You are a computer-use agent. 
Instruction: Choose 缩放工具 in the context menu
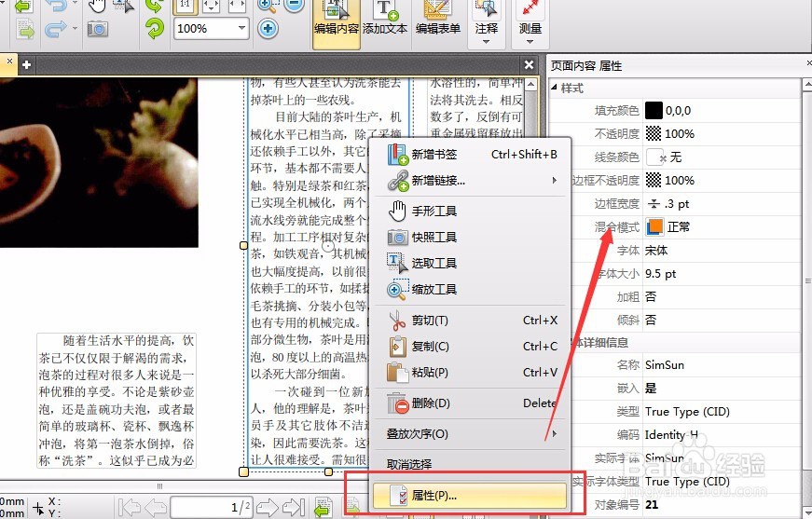point(472,289)
